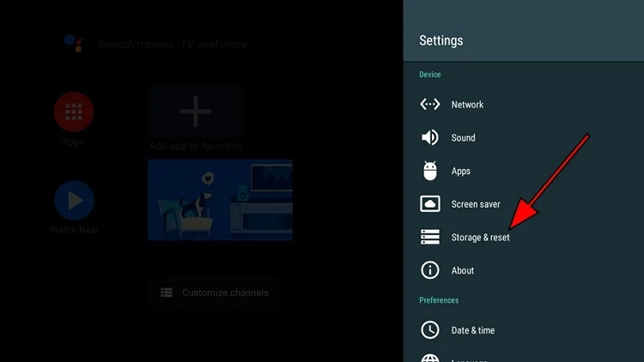Click the Device section heading
Viewport: 644px width, 362px height.
pos(429,75)
